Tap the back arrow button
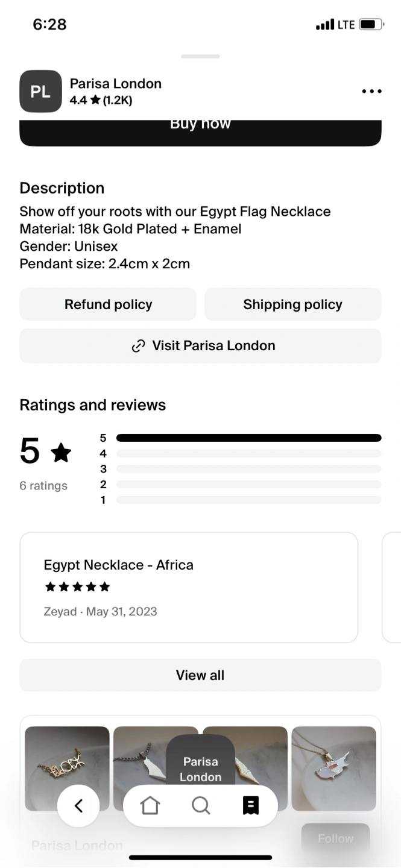 [x=78, y=805]
